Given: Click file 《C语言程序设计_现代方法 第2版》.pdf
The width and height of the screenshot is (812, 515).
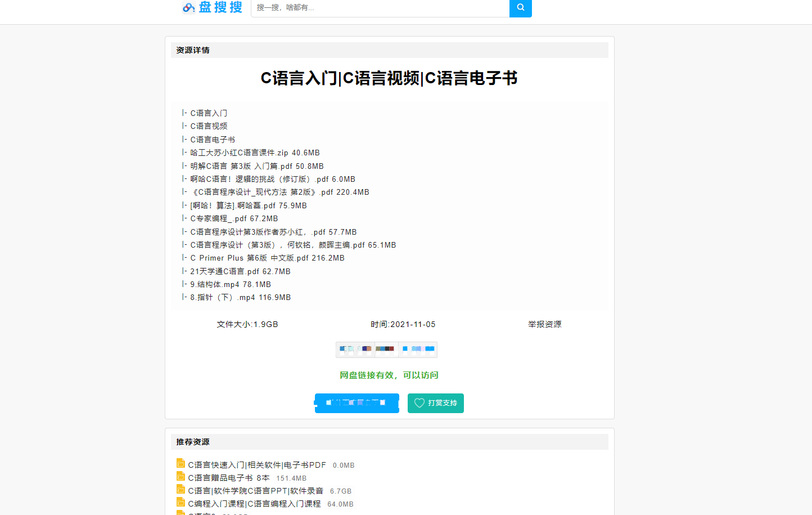Looking at the screenshot, I should point(279,192).
